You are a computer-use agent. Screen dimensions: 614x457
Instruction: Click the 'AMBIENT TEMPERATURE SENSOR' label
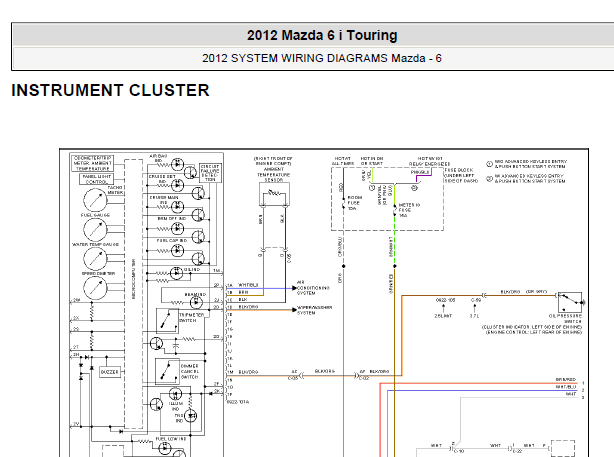click(x=274, y=175)
